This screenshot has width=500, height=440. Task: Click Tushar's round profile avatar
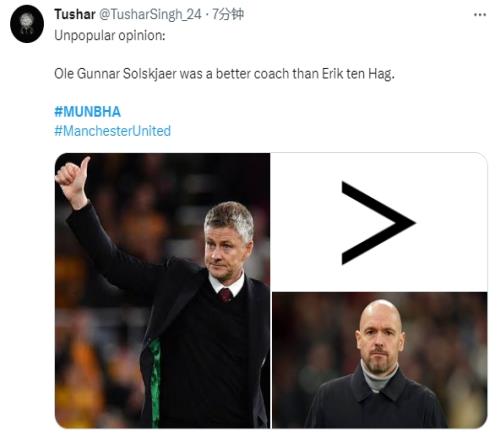pyautogui.click(x=27, y=24)
